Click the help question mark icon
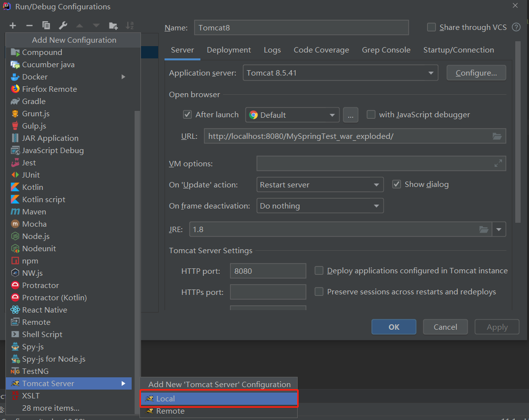Viewport: 529px width, 420px height. [516, 27]
